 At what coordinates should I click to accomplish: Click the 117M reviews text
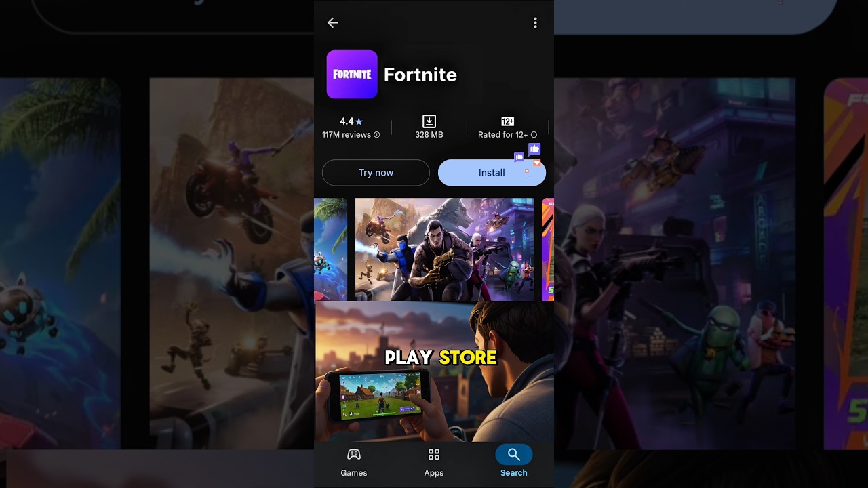click(347, 135)
